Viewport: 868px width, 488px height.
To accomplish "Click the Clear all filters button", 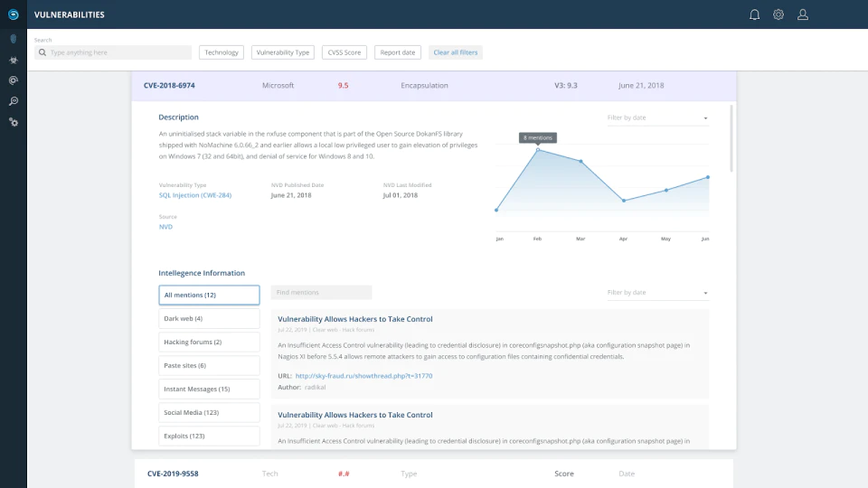I will point(455,52).
